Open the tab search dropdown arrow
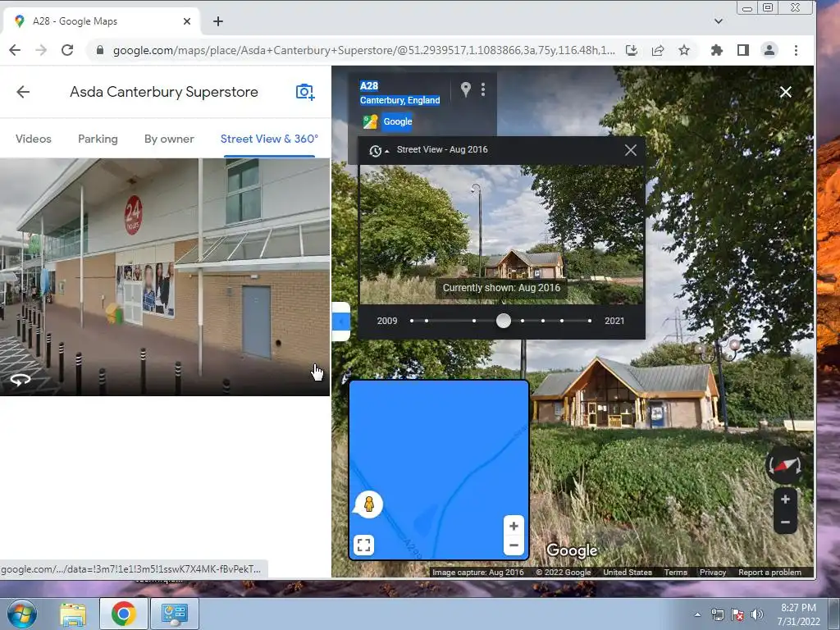The width and height of the screenshot is (840, 630). (x=719, y=21)
